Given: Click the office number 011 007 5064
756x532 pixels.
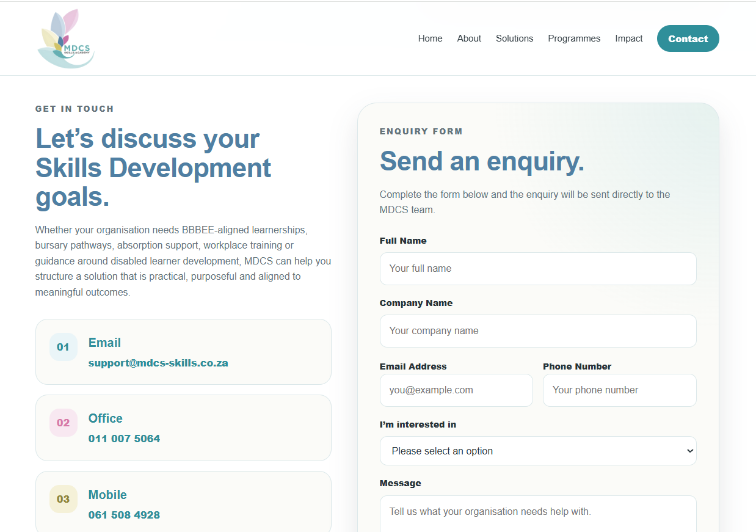Looking at the screenshot, I should pyautogui.click(x=125, y=439).
